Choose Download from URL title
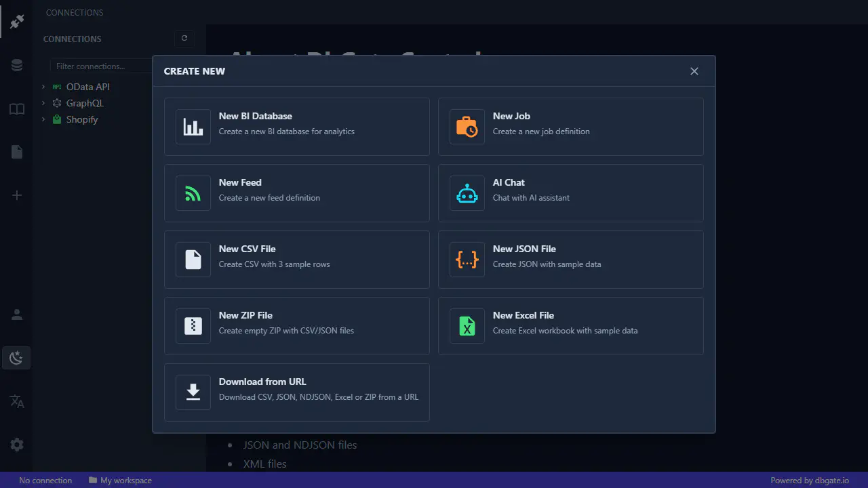Viewport: 868px width, 488px height. [x=262, y=382]
